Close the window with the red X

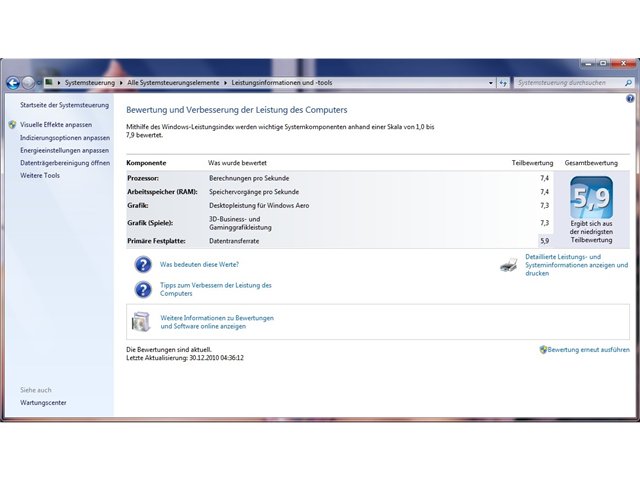623,64
